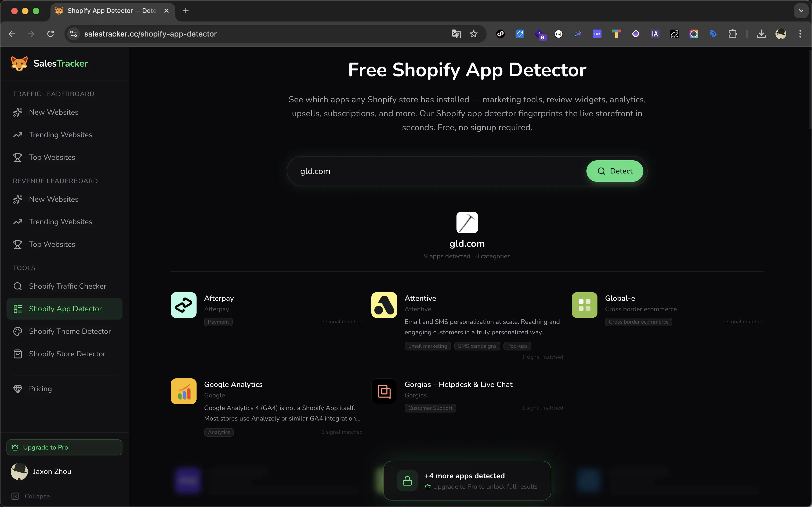Click the Analytics tag on Google Analytics

pos(219,432)
